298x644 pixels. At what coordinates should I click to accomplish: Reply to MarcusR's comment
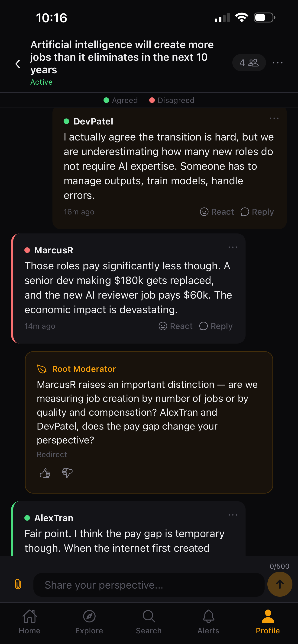tap(216, 326)
